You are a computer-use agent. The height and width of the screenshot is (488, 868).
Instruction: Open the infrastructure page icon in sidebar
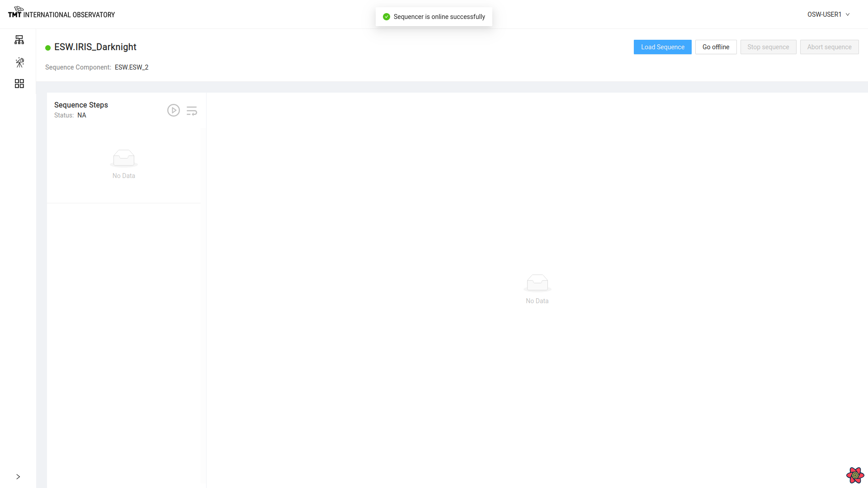click(19, 40)
